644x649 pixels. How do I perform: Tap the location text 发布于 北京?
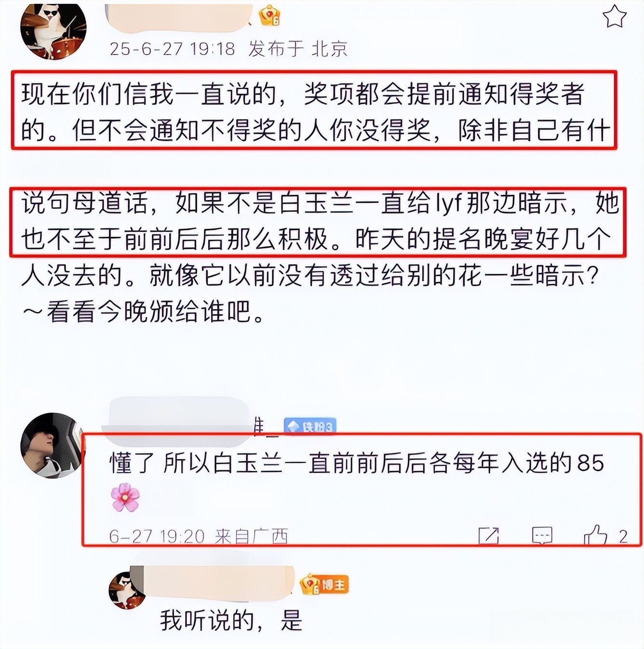(x=298, y=49)
